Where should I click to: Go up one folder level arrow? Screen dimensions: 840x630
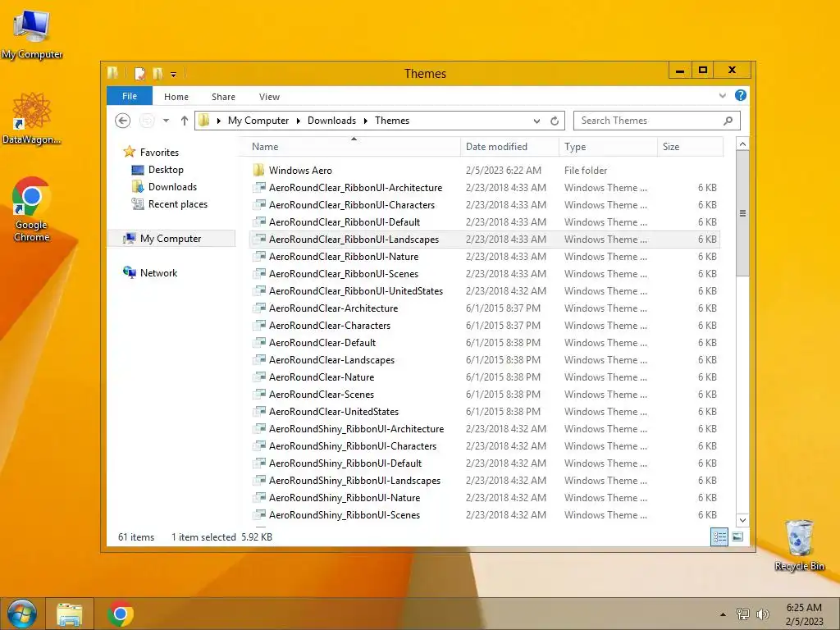pos(185,121)
